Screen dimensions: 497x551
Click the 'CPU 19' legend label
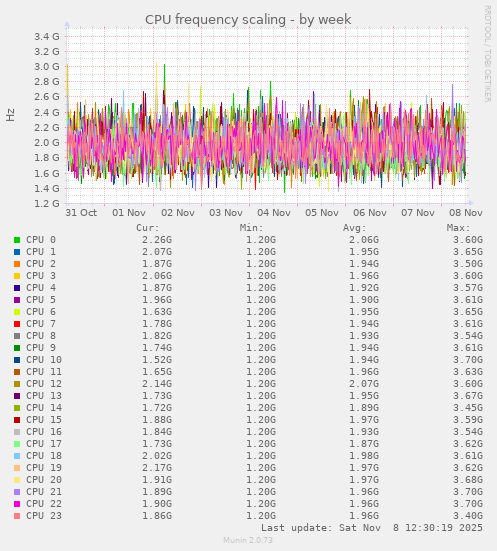pos(44,468)
